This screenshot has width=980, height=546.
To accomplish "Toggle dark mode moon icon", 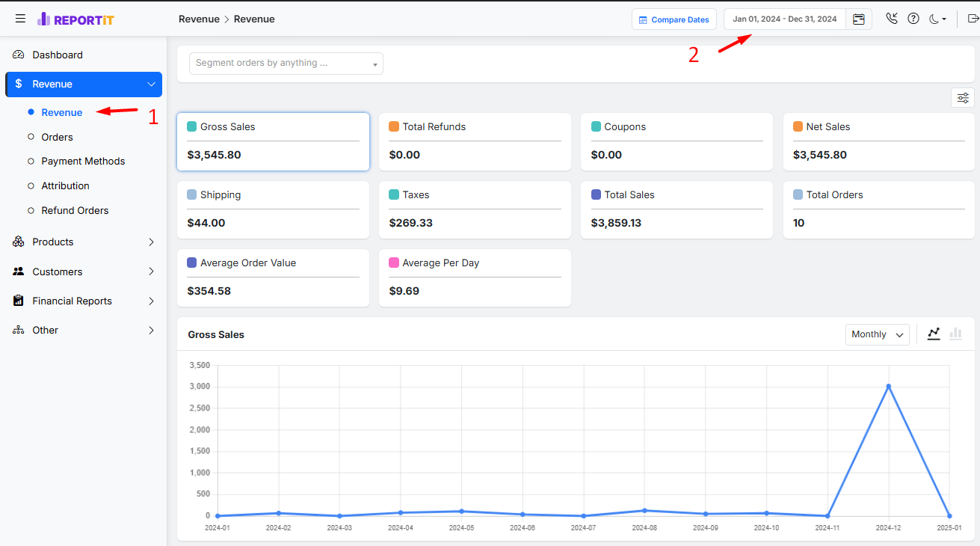I will pyautogui.click(x=937, y=19).
